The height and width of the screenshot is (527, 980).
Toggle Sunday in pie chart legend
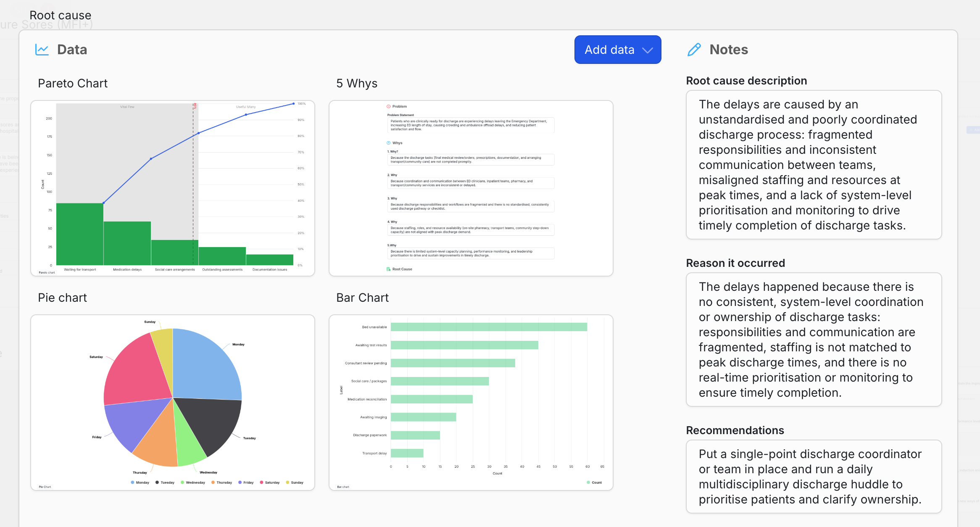pos(295,482)
